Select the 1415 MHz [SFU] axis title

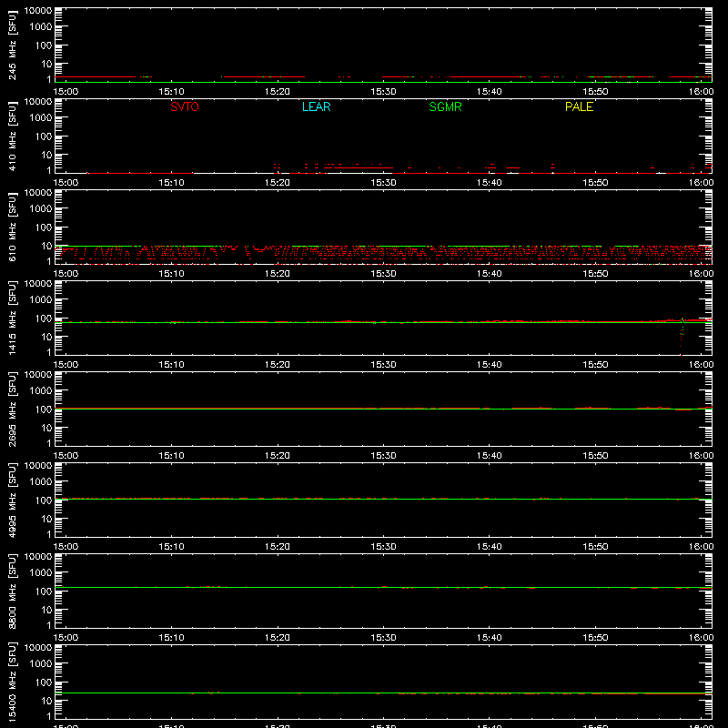(12, 318)
